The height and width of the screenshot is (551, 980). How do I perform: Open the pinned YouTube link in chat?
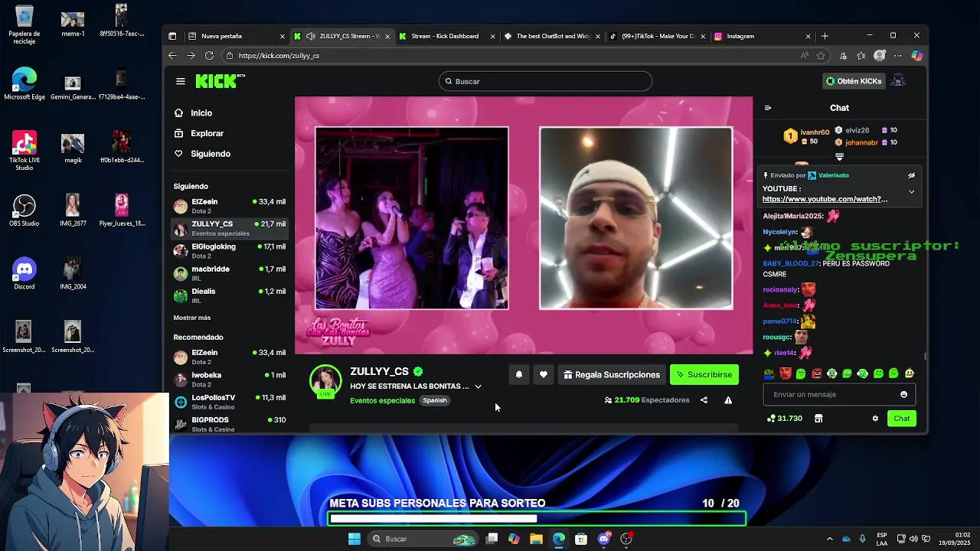point(825,199)
